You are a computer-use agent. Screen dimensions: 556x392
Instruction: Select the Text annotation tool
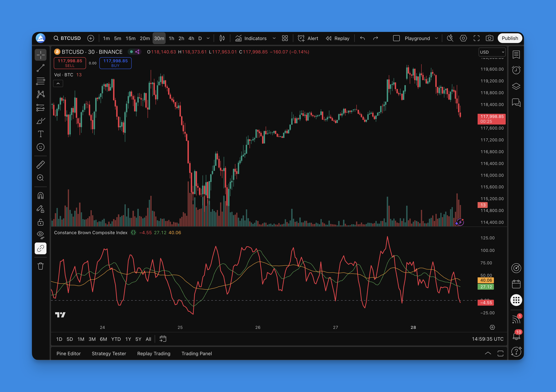point(40,134)
